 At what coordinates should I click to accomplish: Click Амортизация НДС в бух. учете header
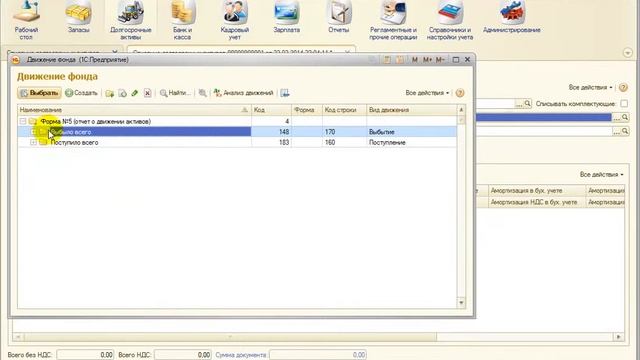click(x=536, y=202)
